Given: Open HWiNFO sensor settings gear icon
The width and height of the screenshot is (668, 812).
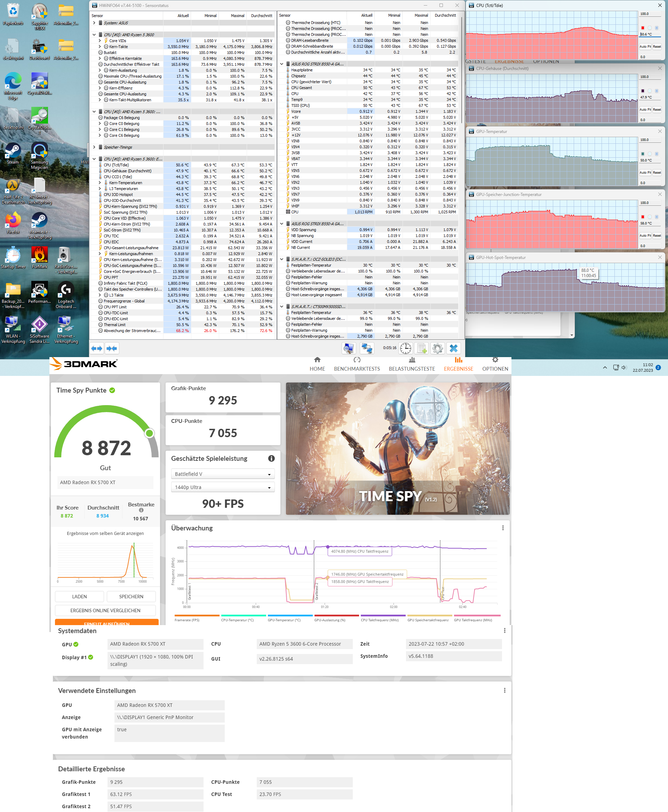Looking at the screenshot, I should [437, 348].
